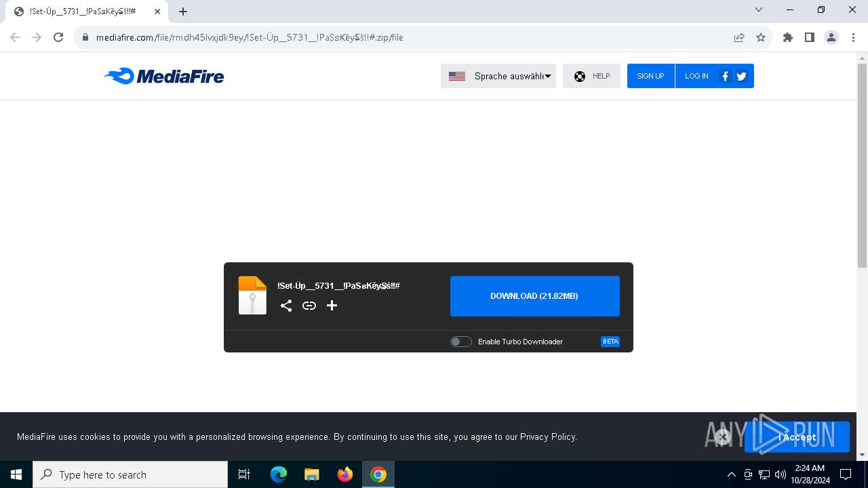
Task: View site security lock icon
Action: point(85,37)
